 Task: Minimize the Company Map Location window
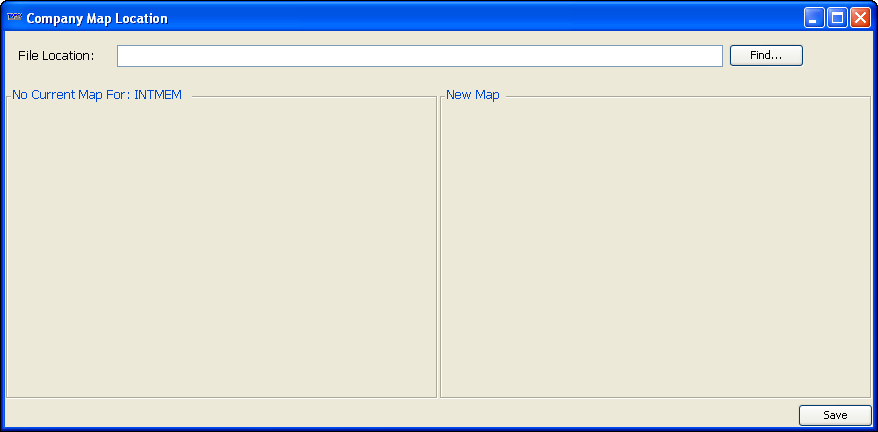click(x=814, y=18)
